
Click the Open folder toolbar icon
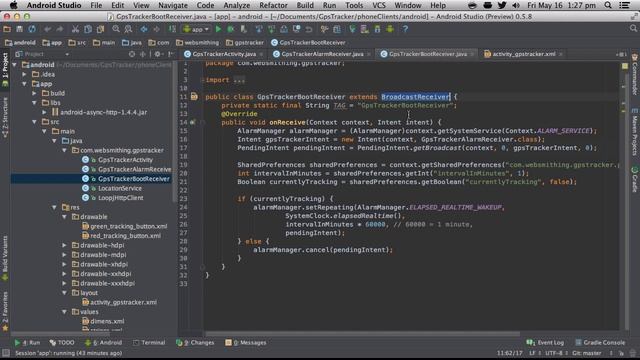tap(7, 29)
